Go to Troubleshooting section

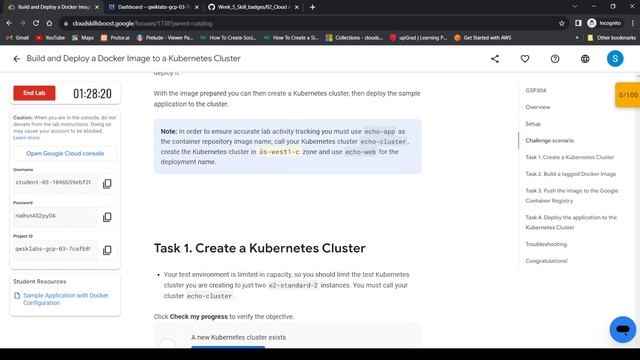pyautogui.click(x=546, y=244)
